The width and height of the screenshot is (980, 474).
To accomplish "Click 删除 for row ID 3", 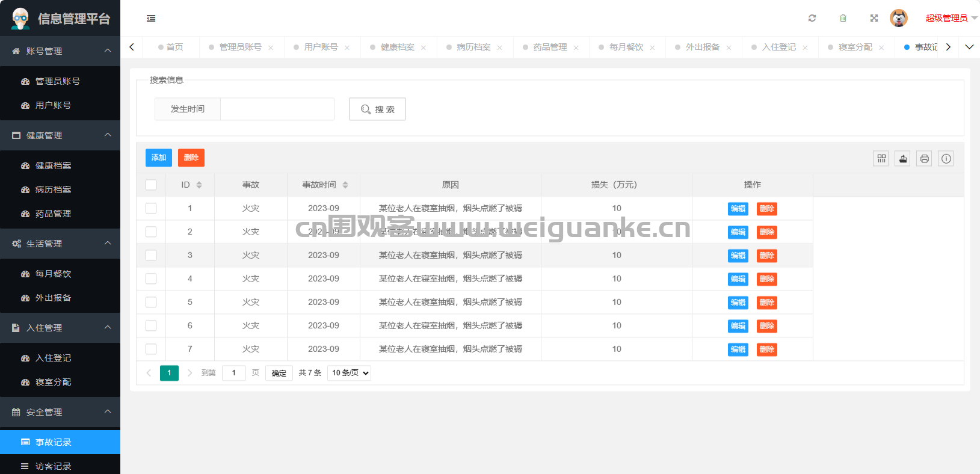I will click(x=767, y=256).
